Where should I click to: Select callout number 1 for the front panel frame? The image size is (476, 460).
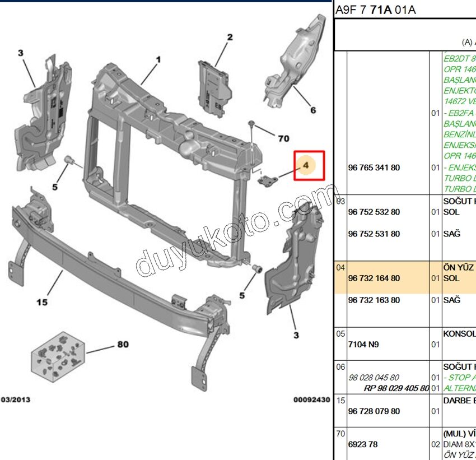point(158,59)
